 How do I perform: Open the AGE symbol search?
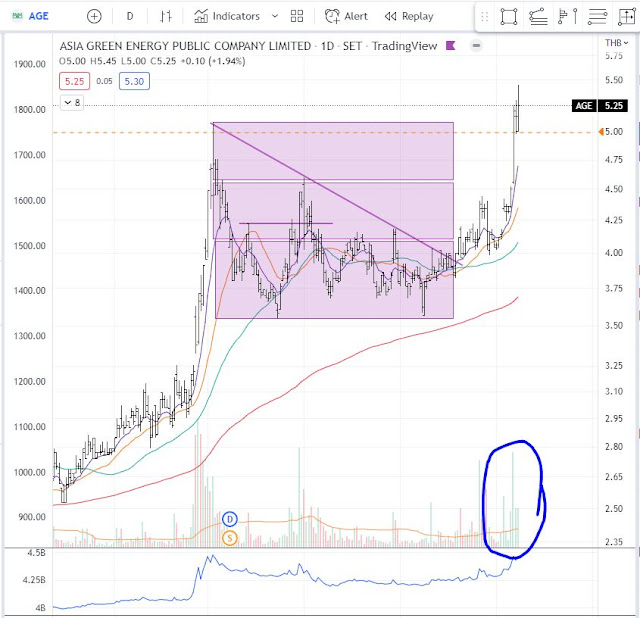31,16
